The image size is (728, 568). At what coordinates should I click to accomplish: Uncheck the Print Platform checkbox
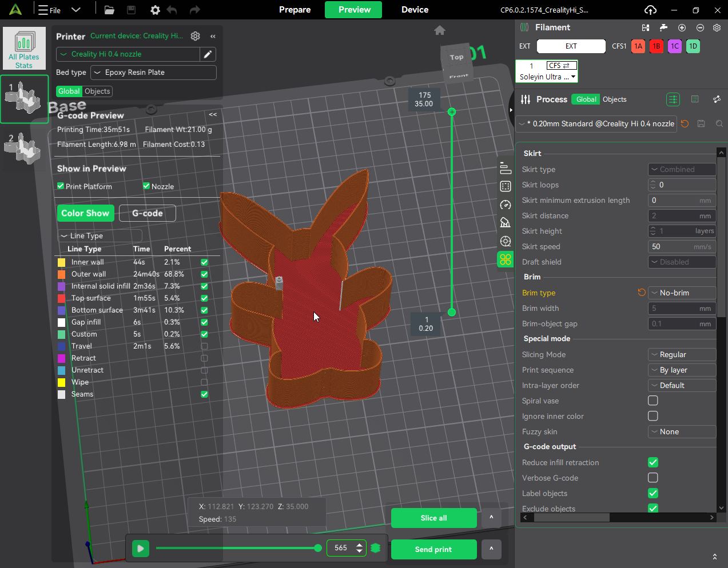(x=61, y=186)
